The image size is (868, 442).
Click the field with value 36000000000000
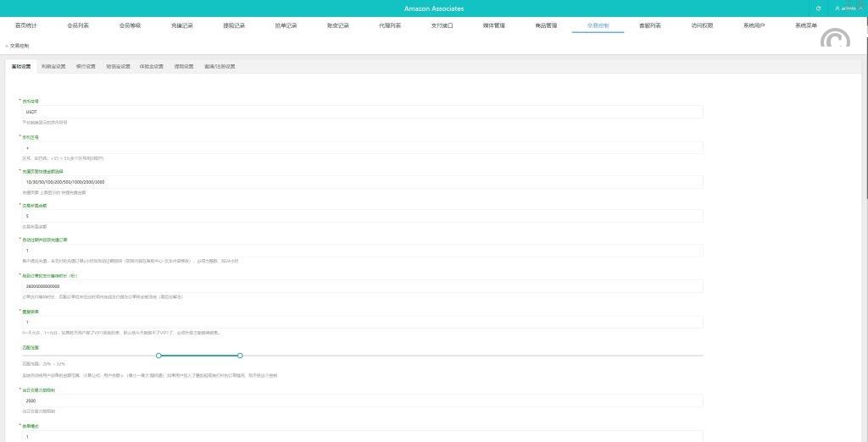click(362, 286)
